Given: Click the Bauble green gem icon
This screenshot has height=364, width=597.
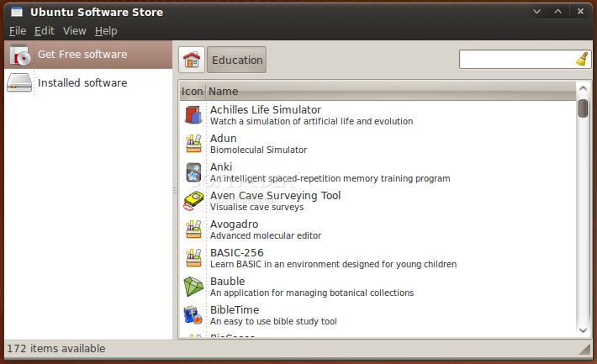Looking at the screenshot, I should (x=193, y=287).
